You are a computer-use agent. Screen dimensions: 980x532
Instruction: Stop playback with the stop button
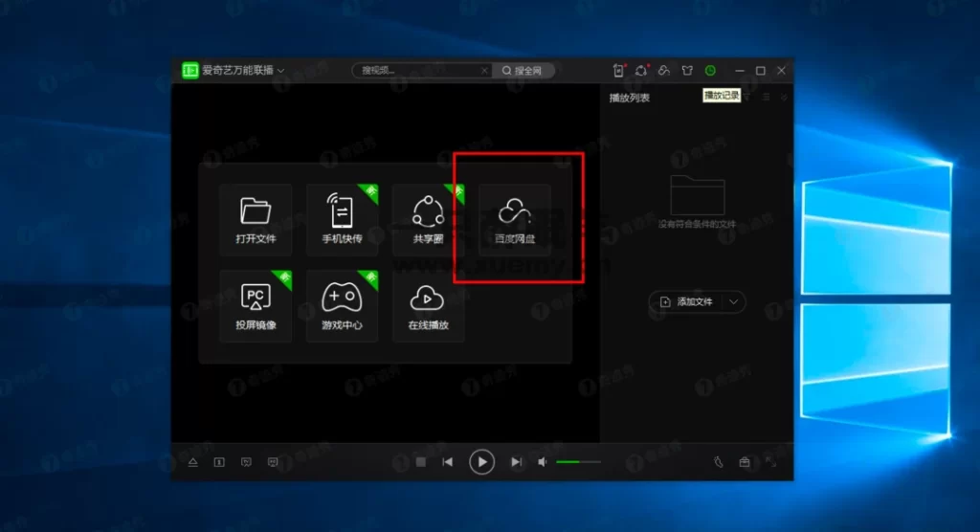pos(421,462)
